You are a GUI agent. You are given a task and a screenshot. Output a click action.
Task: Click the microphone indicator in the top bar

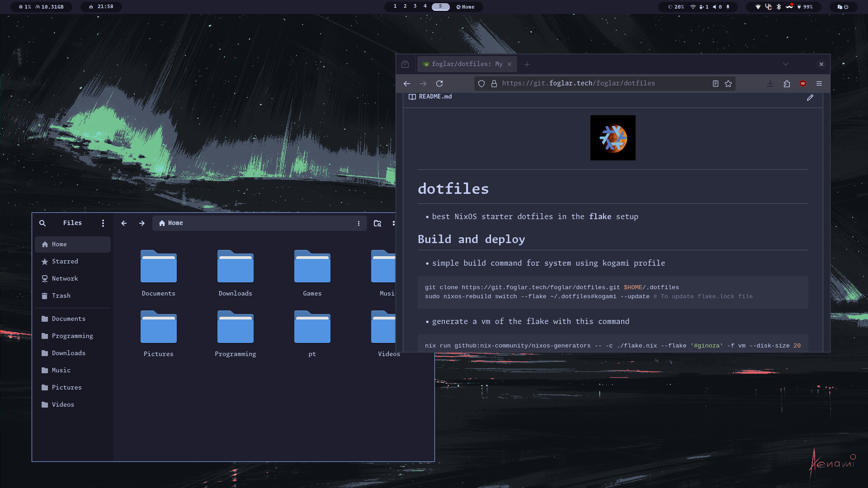[x=728, y=7]
